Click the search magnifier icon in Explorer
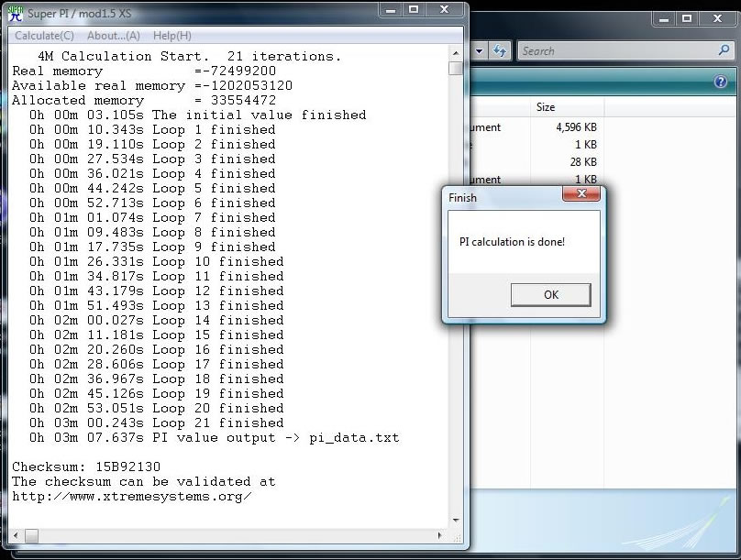The width and height of the screenshot is (741, 560). [724, 50]
